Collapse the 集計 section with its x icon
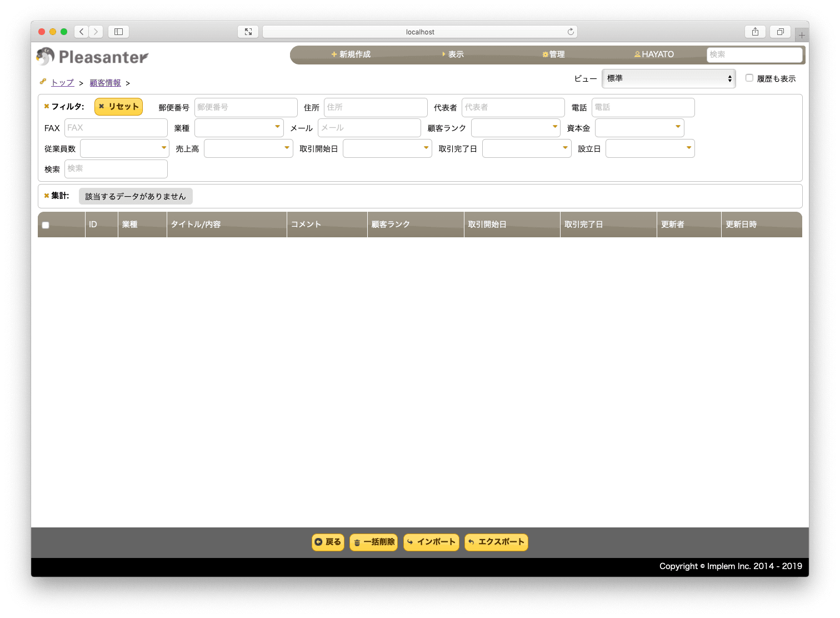 coord(47,196)
